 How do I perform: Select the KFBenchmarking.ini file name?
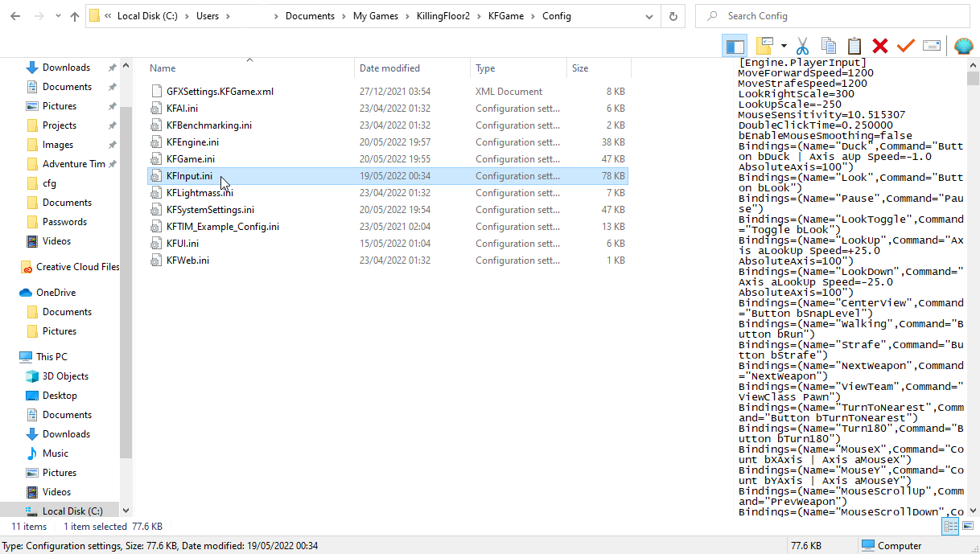click(x=209, y=125)
